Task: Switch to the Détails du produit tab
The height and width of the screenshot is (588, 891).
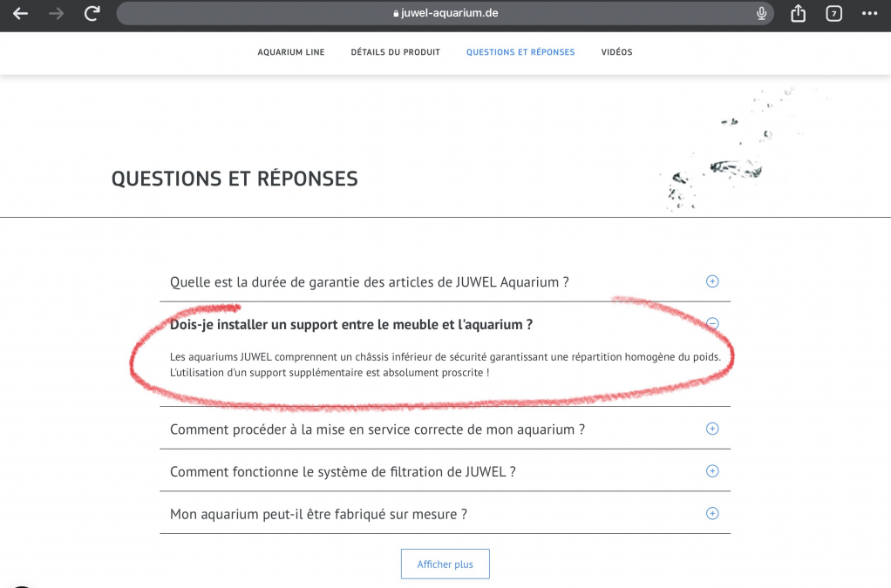Action: (x=396, y=52)
